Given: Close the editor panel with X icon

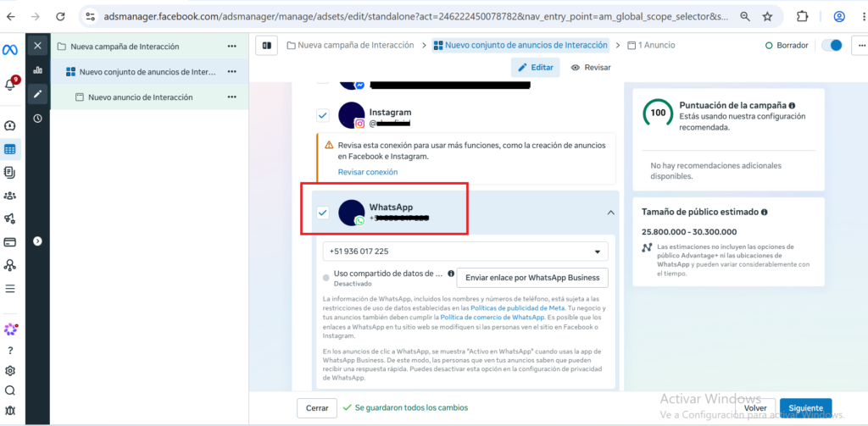Looking at the screenshot, I should tap(37, 46).
